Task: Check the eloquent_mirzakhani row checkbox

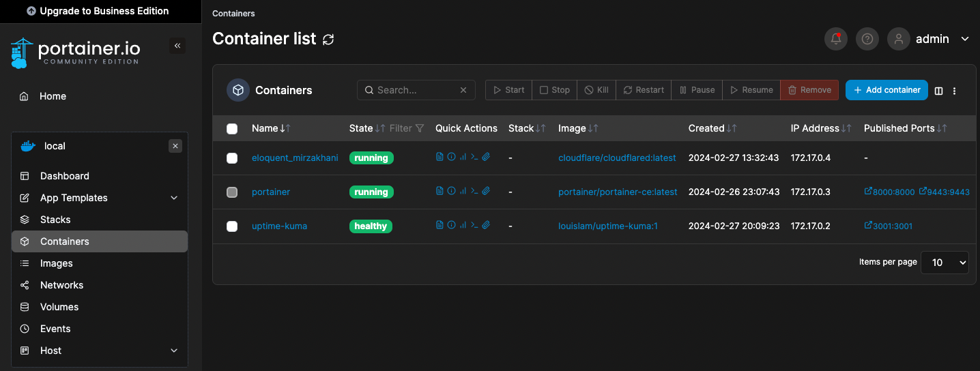Action: [232, 158]
